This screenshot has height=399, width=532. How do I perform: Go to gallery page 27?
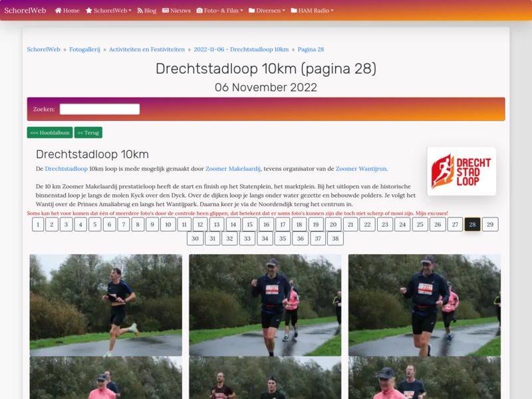[x=455, y=224]
